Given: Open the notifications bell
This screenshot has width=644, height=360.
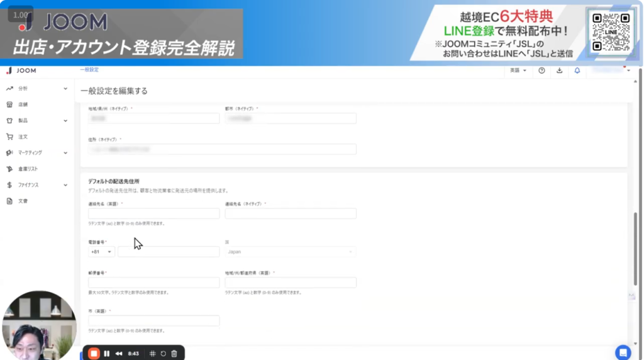Looking at the screenshot, I should coord(577,70).
